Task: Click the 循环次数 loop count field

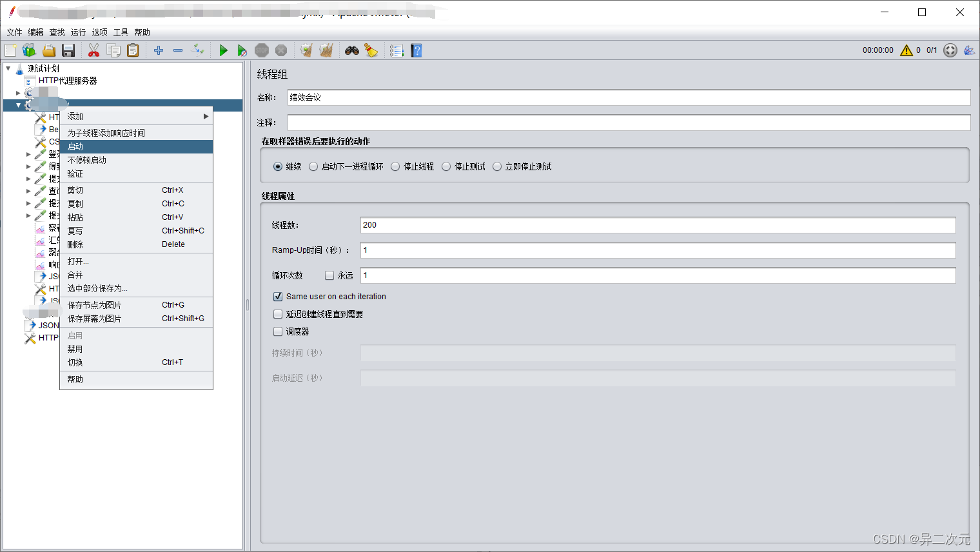Action: (658, 275)
